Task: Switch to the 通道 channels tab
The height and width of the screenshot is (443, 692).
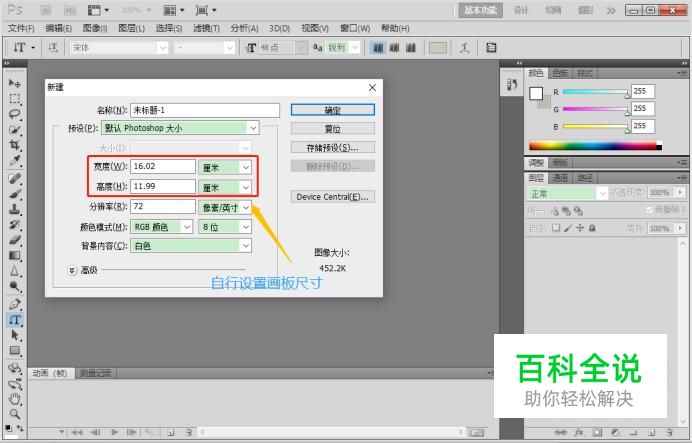Action: tap(560, 178)
